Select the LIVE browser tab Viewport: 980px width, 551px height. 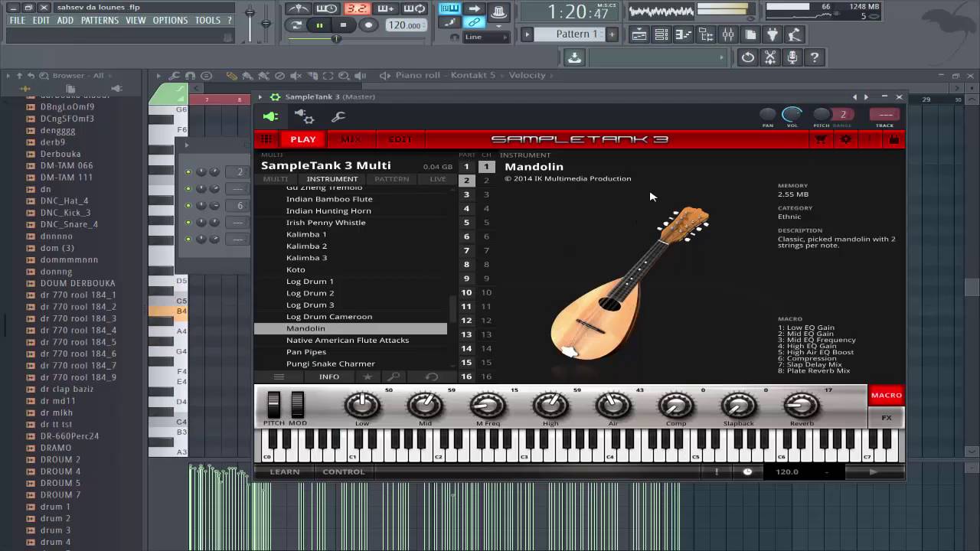[438, 179]
